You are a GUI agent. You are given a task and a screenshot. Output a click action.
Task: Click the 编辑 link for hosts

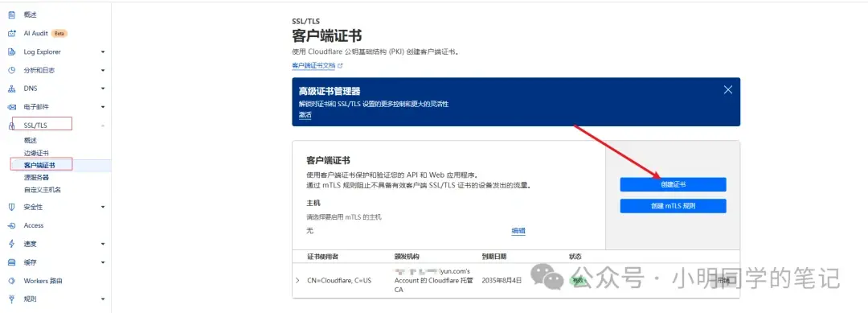(x=518, y=231)
